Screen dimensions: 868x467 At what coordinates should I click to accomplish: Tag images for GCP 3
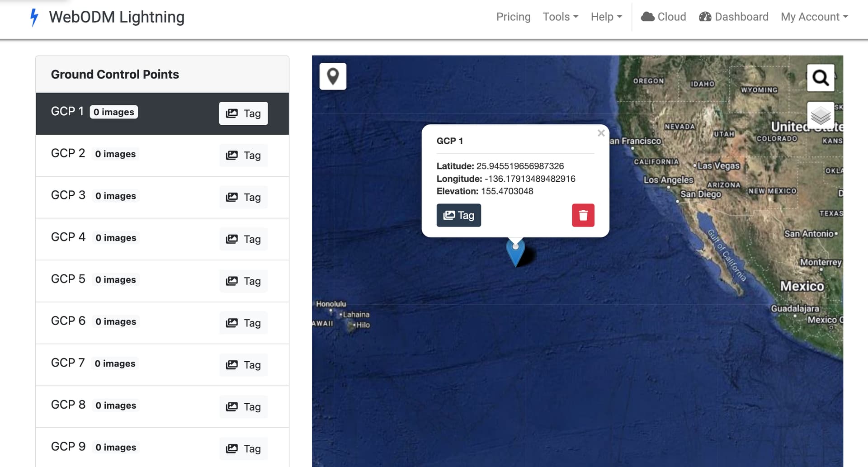(x=243, y=197)
